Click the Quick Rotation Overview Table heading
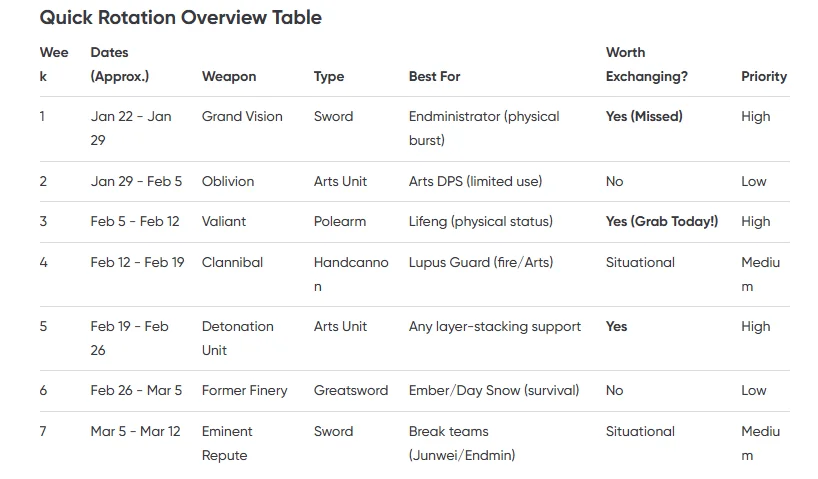The width and height of the screenshot is (818, 479). 181,18
